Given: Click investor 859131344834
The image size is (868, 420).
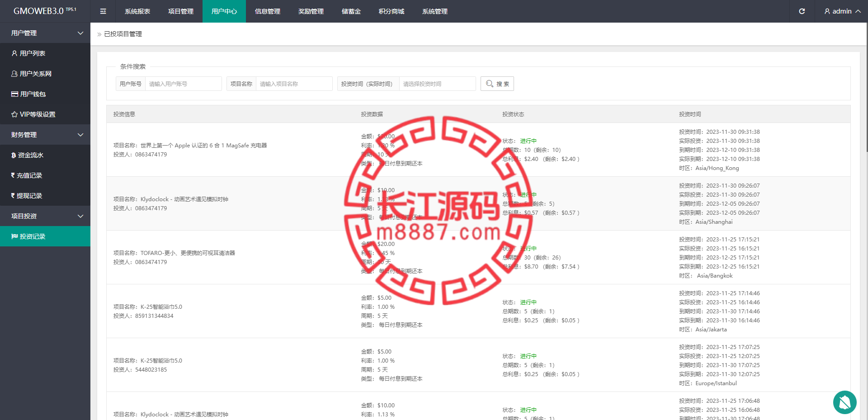Looking at the screenshot, I should 154,316.
